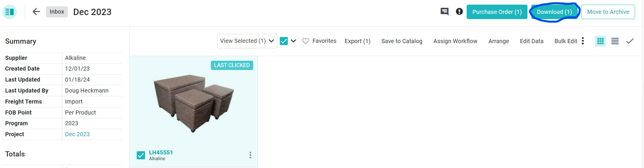
Task: Open the wicker storage set thumbnail
Action: pyautogui.click(x=194, y=103)
